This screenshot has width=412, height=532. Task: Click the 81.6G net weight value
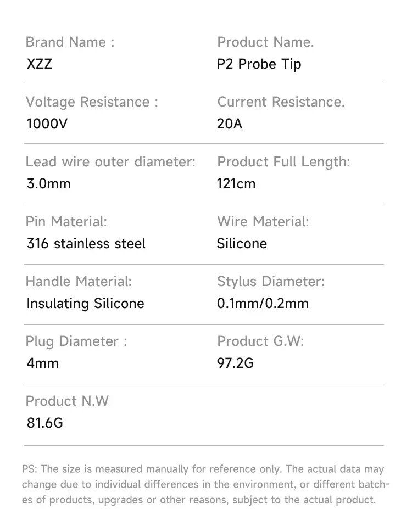pyautogui.click(x=44, y=423)
